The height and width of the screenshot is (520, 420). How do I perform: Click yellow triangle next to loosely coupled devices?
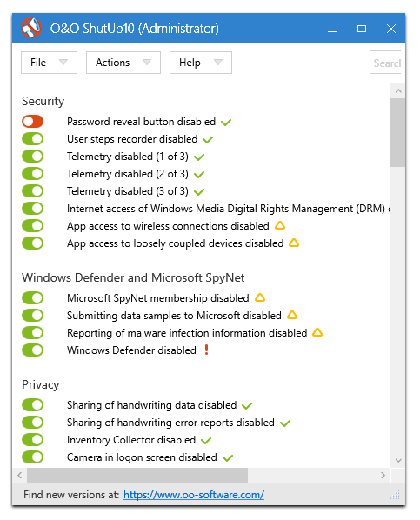[294, 243]
